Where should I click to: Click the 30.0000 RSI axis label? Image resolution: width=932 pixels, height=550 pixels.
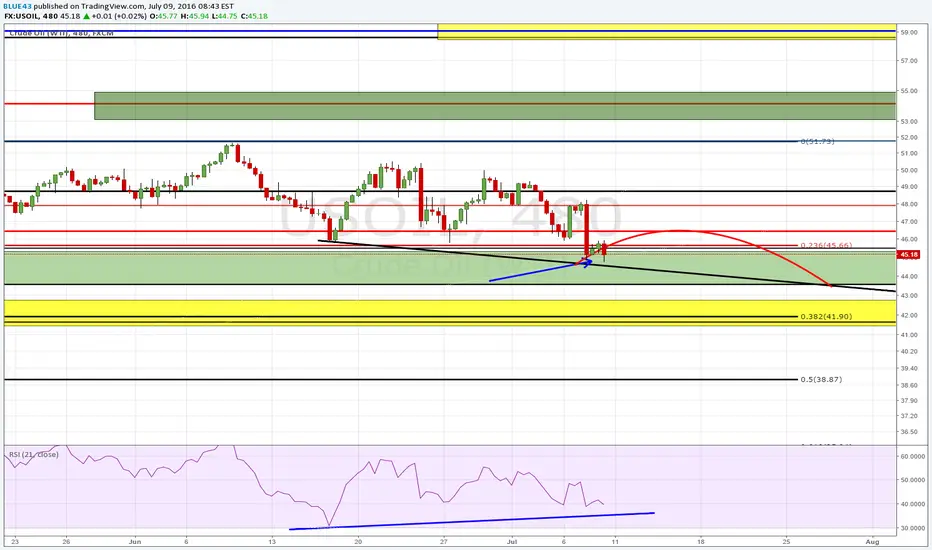(912, 528)
